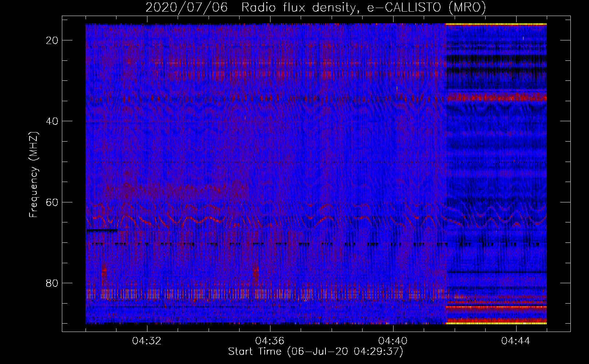Click the 04:32 time tick label
The image size is (589, 364).
coord(147,341)
